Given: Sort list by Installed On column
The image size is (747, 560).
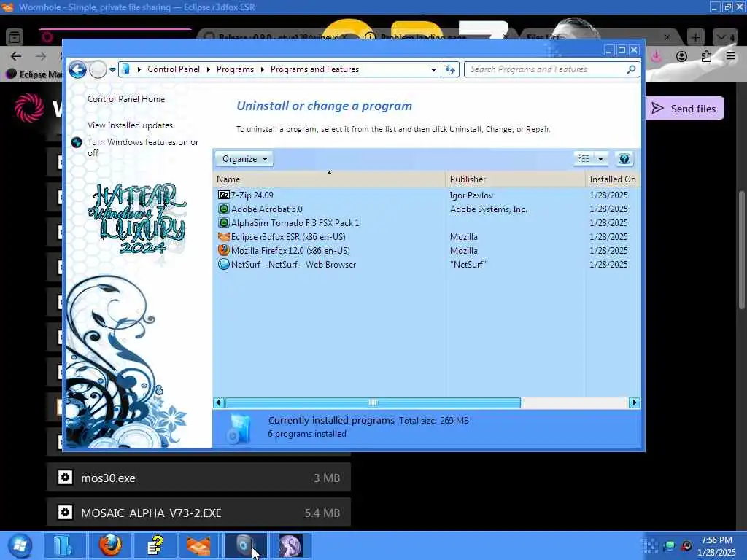Looking at the screenshot, I should (x=613, y=179).
